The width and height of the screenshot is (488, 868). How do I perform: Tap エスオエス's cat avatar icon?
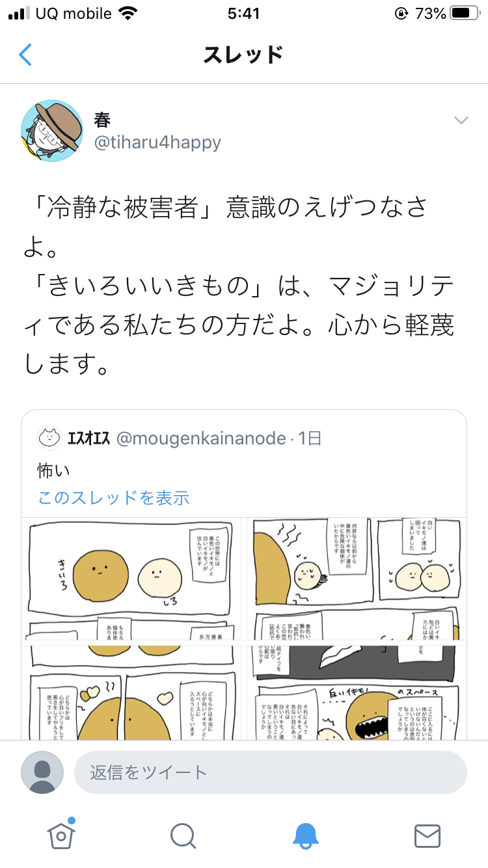click(x=49, y=439)
